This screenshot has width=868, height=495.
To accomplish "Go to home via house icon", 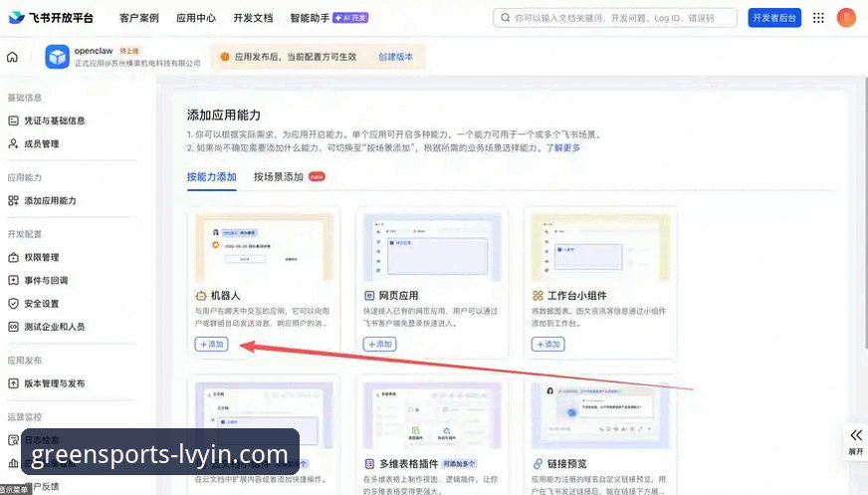I will (x=12, y=57).
